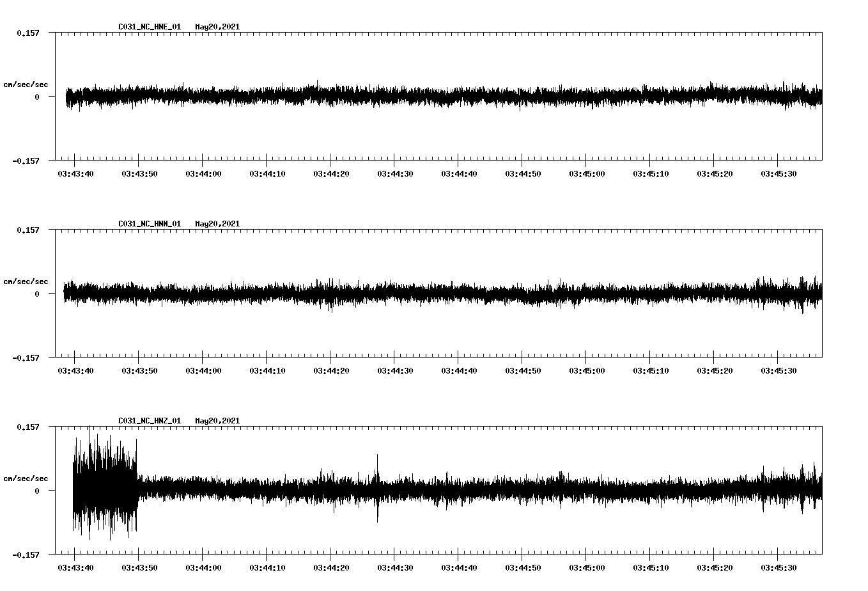868x591 pixels.
Task: Click the top frame border of the HNN plot
Action: 441,228
